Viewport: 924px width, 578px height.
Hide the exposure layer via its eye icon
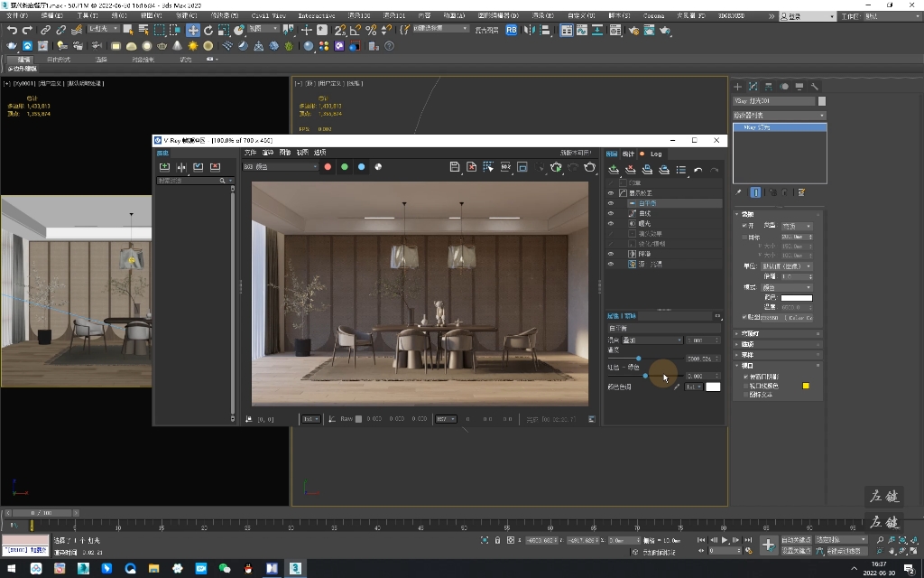[x=611, y=223]
